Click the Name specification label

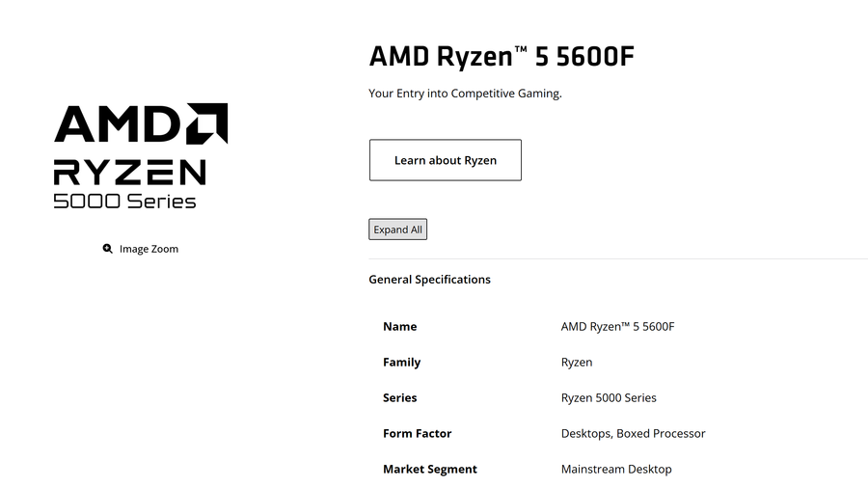pyautogui.click(x=399, y=327)
